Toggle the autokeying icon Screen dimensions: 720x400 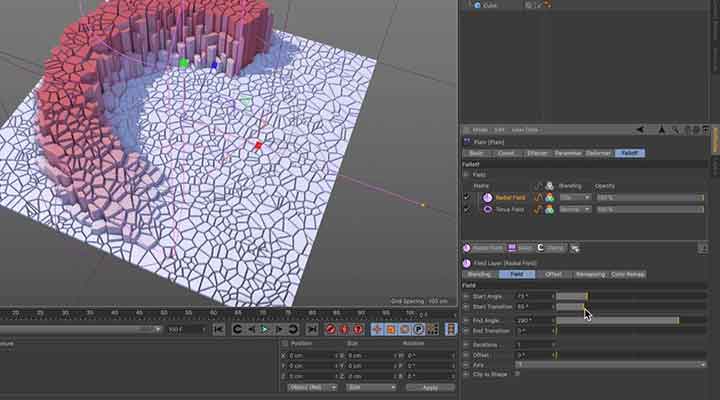coord(344,329)
